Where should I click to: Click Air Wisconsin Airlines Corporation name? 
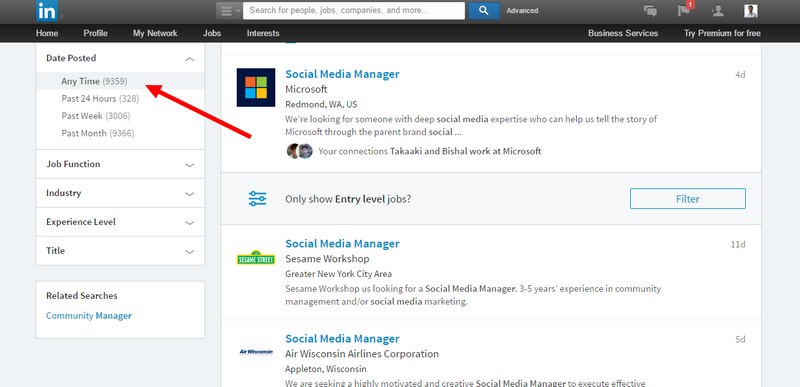(x=362, y=354)
